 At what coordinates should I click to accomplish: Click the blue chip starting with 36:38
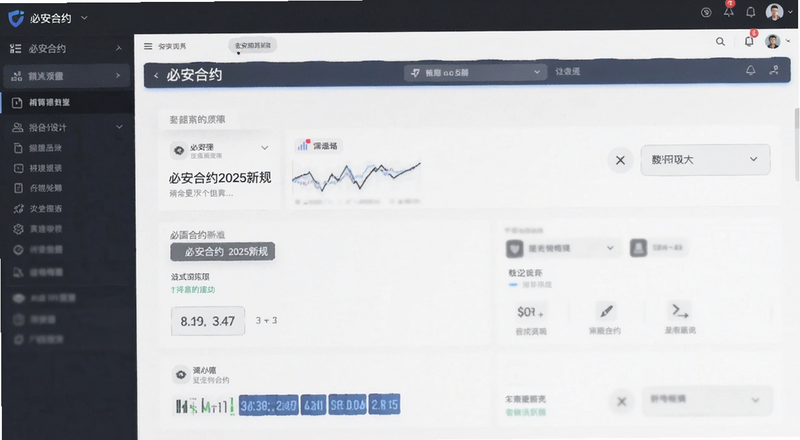pos(268,405)
